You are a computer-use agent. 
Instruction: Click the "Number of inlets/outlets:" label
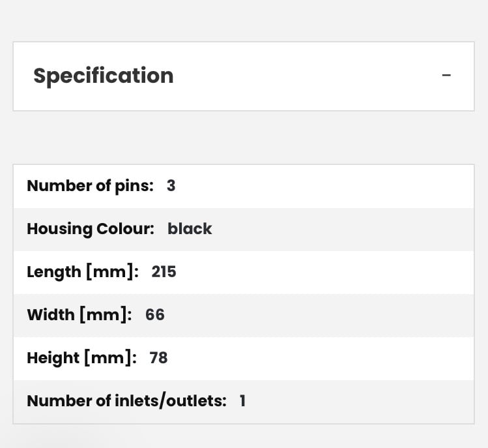pyautogui.click(x=126, y=401)
